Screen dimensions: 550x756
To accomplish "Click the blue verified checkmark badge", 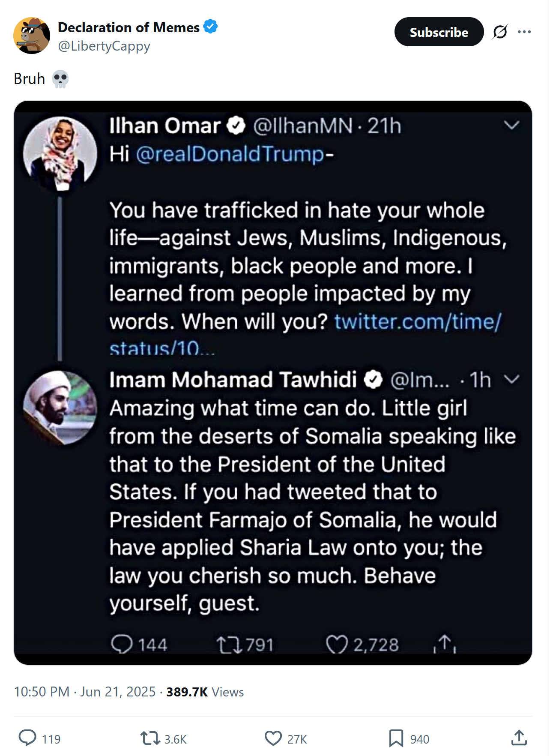I will pos(210,27).
